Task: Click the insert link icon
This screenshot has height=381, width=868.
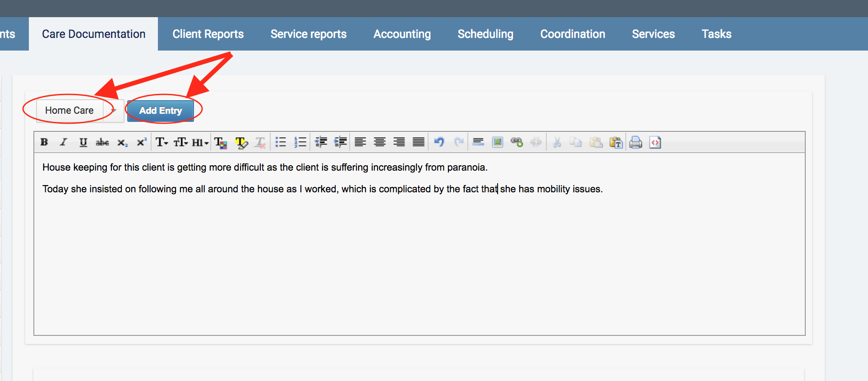Action: [x=517, y=142]
